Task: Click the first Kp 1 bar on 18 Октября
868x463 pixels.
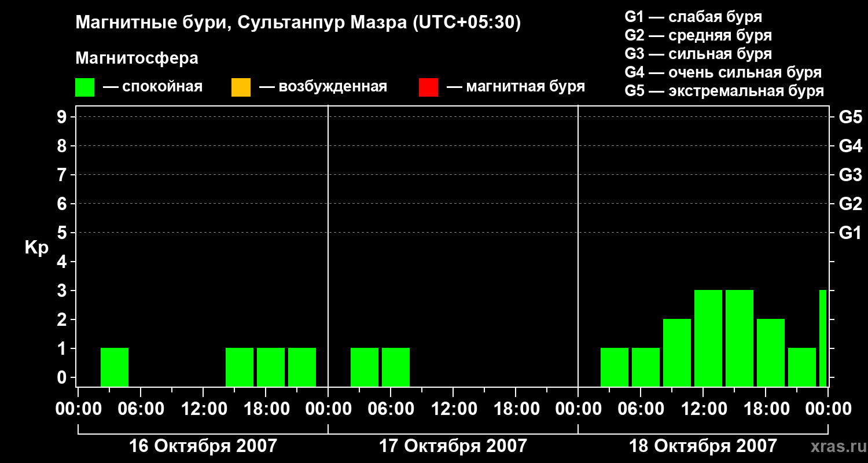Action: click(x=615, y=367)
